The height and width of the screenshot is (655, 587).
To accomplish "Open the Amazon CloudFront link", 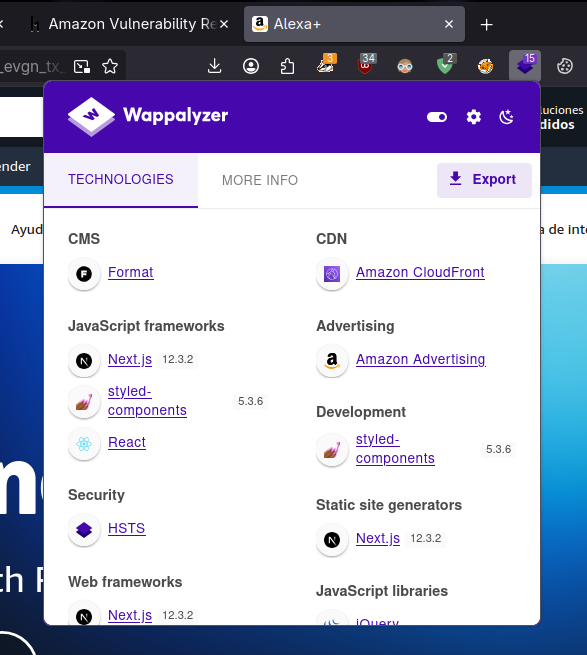I will [420, 272].
